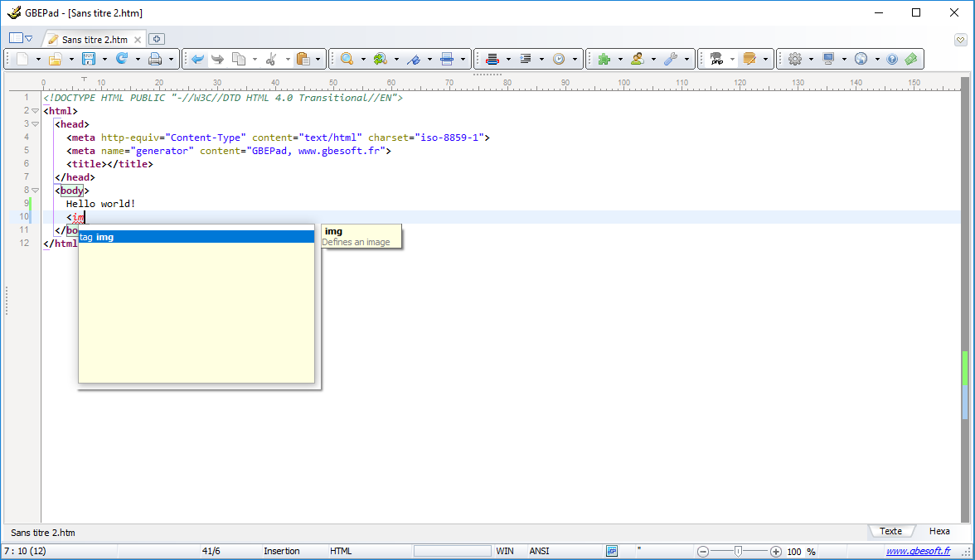The height and width of the screenshot is (560, 975).
Task: Select the Sans titre 2.htm tab
Action: pyautogui.click(x=95, y=39)
